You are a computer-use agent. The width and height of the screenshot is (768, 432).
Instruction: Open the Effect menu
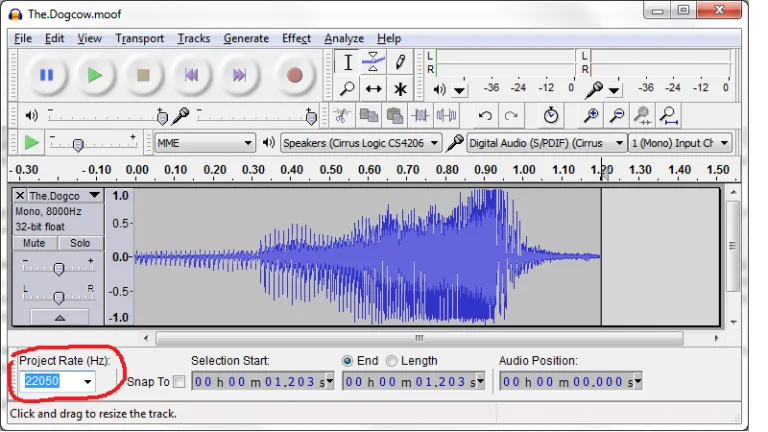tap(296, 38)
